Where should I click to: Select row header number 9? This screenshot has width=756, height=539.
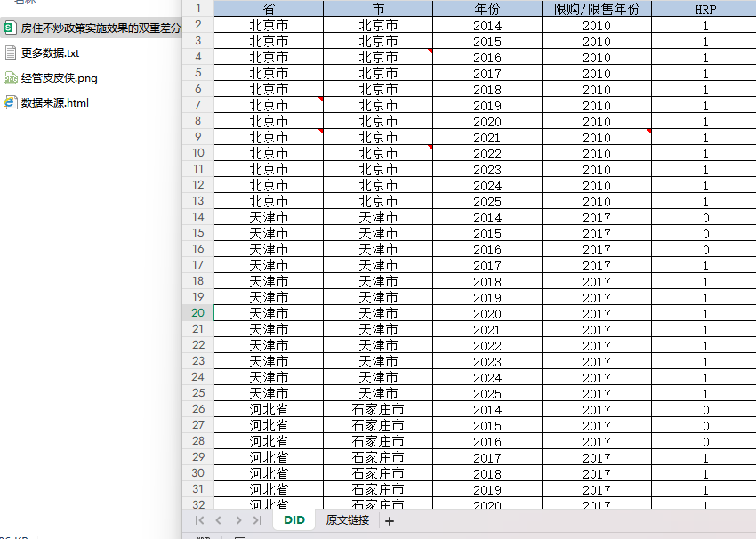[x=198, y=137]
